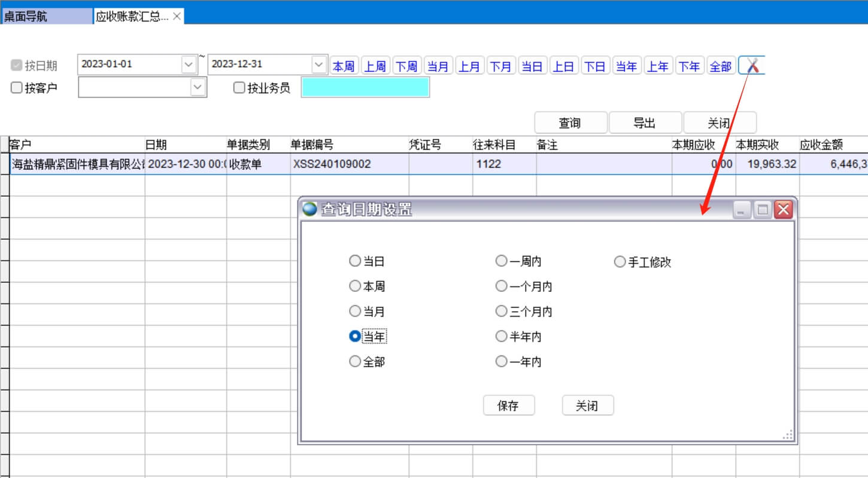Screen dimensions: 868x478
Task: Expand the customer combo box
Action: 198,88
